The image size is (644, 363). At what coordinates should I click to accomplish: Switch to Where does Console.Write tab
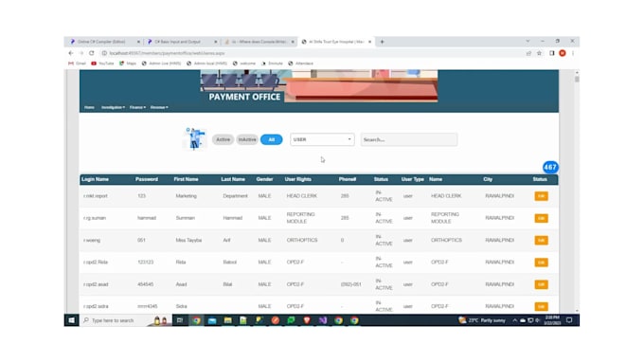pyautogui.click(x=259, y=42)
